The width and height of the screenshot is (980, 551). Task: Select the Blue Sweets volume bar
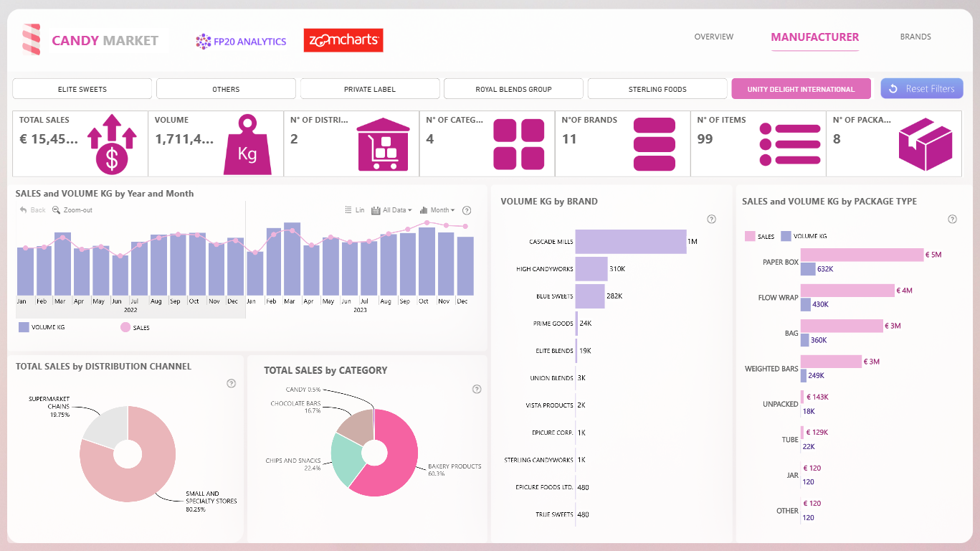590,296
